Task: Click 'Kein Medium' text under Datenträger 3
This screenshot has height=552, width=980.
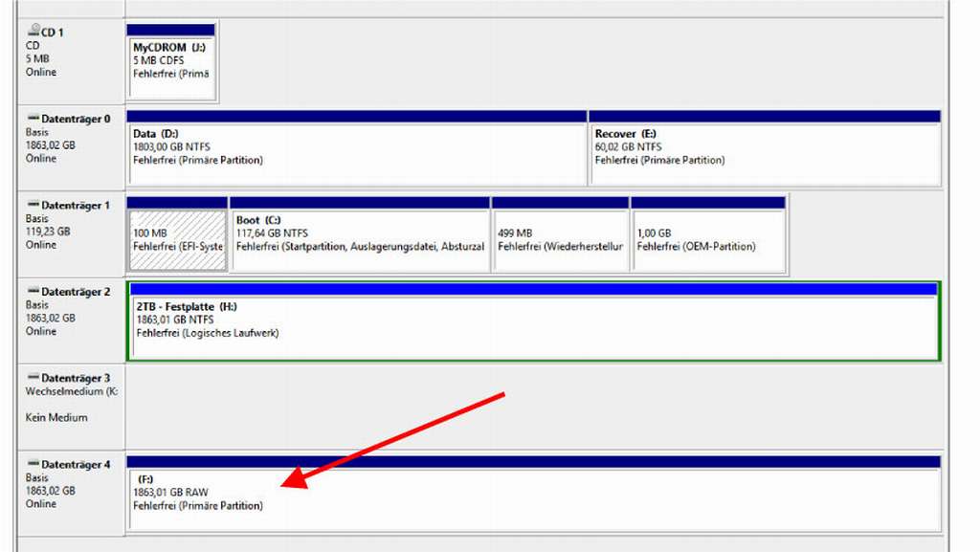Action: tap(56, 418)
